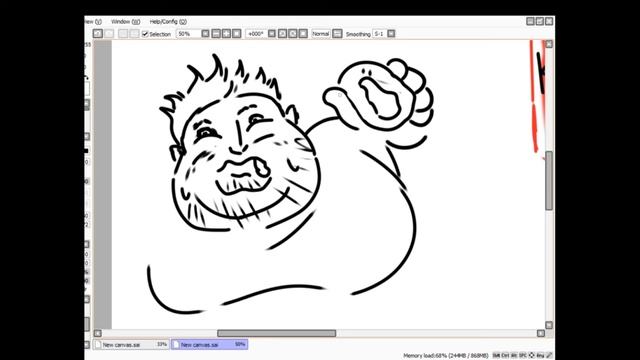
Task: Click the canvas window minimize button
Action: coord(530,21)
